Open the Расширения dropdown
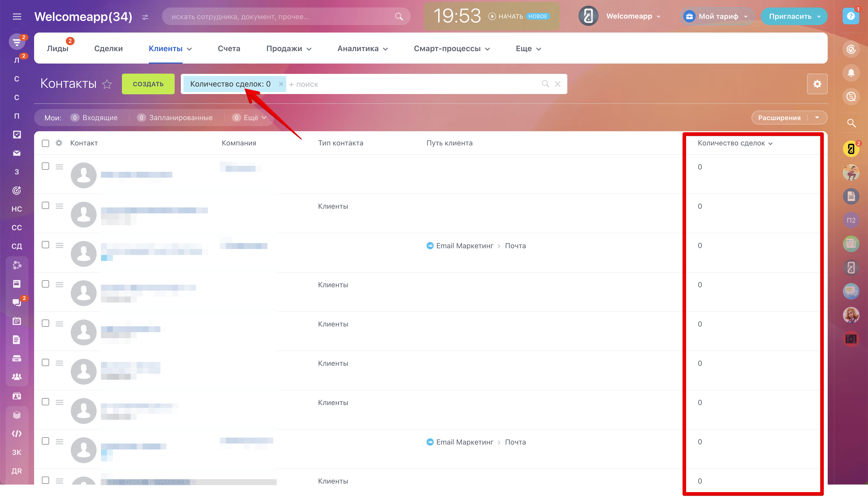This screenshot has width=868, height=497. point(817,118)
